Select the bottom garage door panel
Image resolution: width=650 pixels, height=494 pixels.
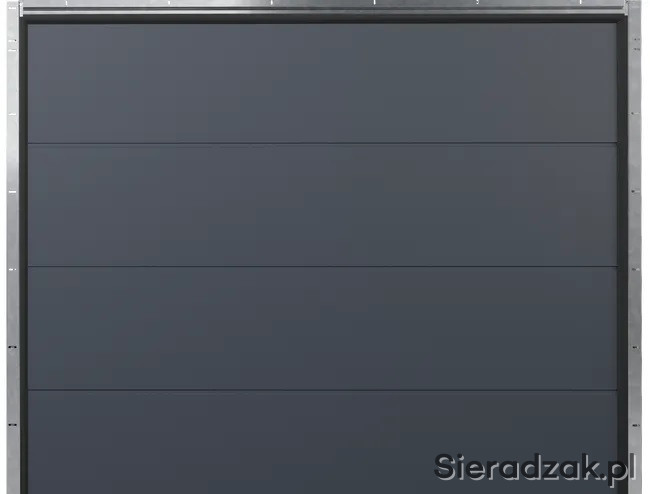(x=322, y=442)
